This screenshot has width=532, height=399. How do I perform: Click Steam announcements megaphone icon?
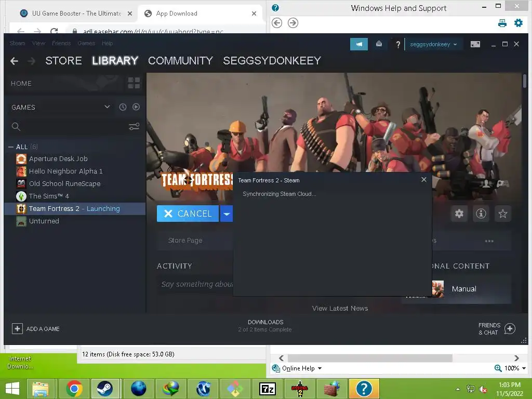(x=359, y=44)
